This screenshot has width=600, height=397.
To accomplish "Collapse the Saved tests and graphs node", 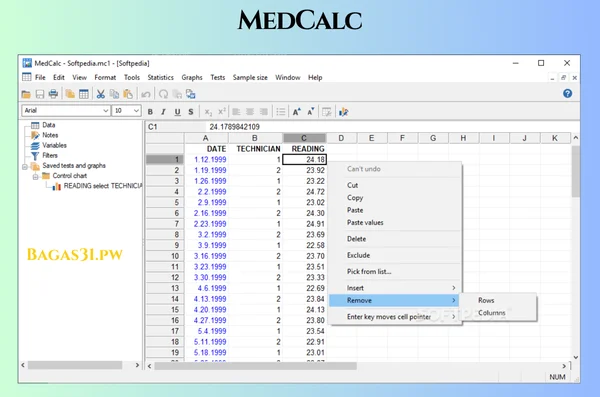I will pyautogui.click(x=25, y=167).
